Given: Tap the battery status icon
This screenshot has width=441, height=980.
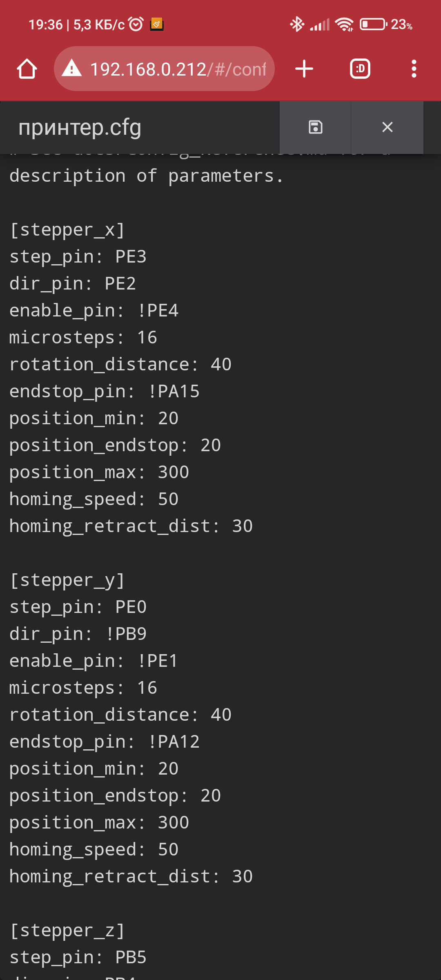Looking at the screenshot, I should click(373, 24).
